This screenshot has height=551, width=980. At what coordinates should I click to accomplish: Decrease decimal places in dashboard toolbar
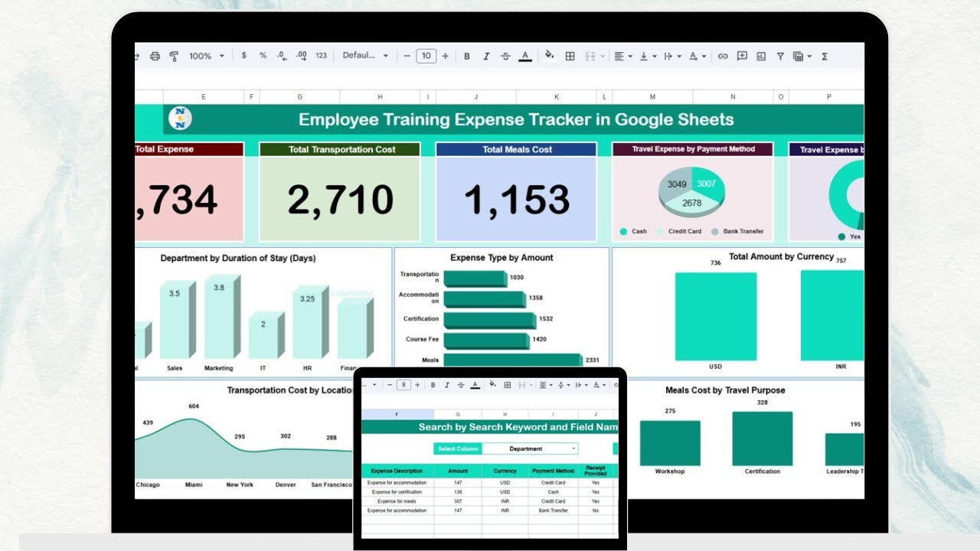tap(282, 56)
